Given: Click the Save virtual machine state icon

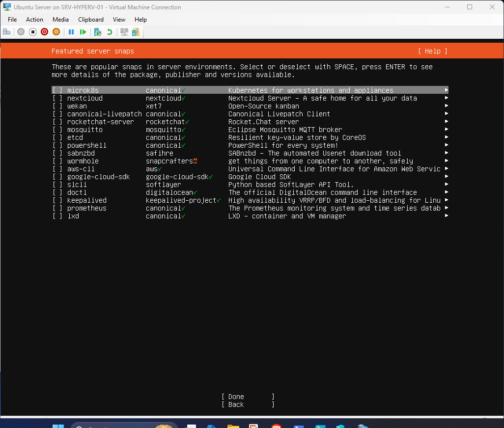Looking at the screenshot, I should pyautogui.click(x=56, y=32).
